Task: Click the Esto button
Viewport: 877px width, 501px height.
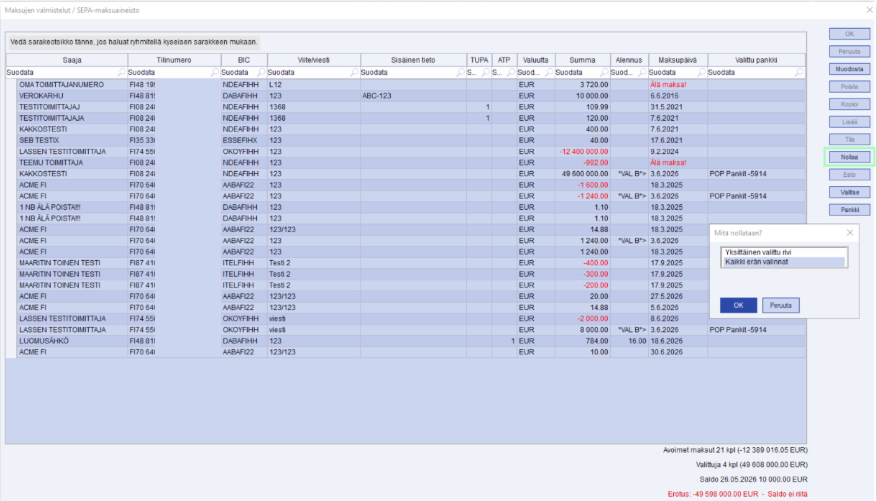Action: pyautogui.click(x=849, y=174)
